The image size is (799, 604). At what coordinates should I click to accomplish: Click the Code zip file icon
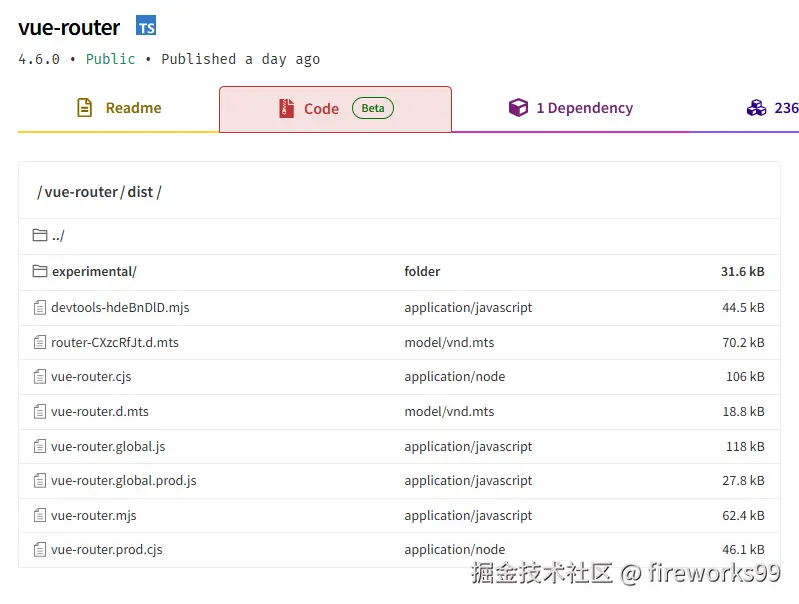pyautogui.click(x=286, y=108)
